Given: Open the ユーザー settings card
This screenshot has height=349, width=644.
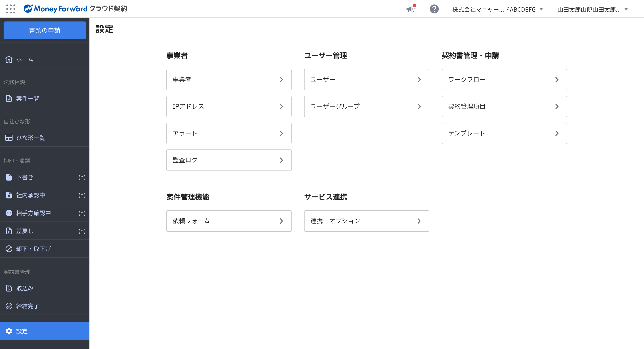Looking at the screenshot, I should pos(367,80).
